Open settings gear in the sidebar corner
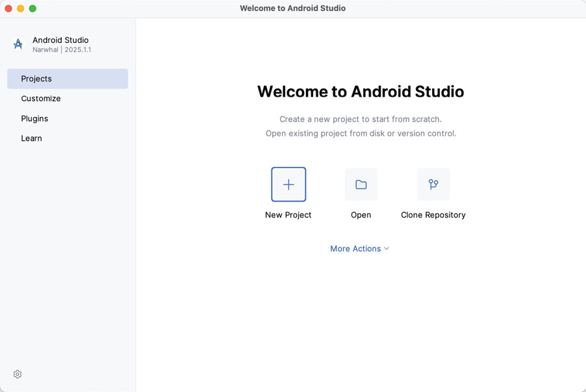Image resolution: width=586 pixels, height=392 pixels. point(18,374)
